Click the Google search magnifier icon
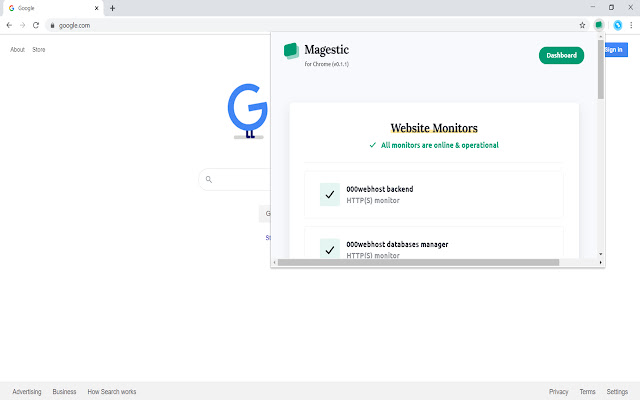This screenshot has width=640, height=400. (x=209, y=179)
